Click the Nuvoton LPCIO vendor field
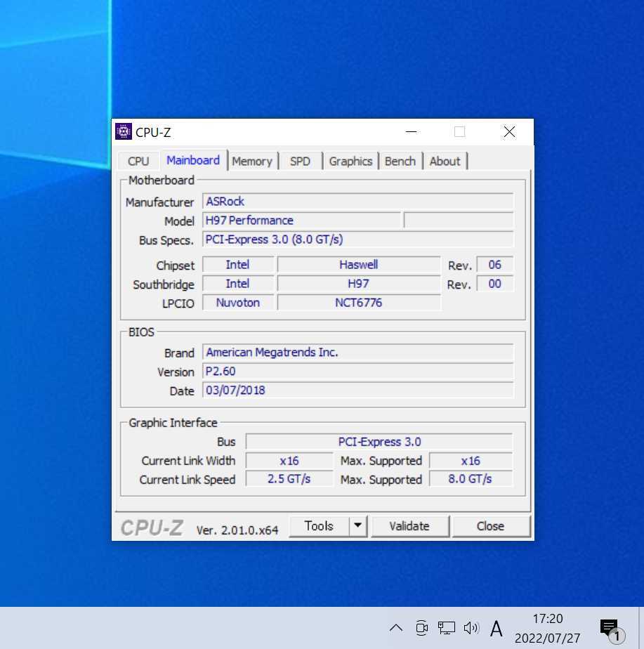 tap(238, 303)
